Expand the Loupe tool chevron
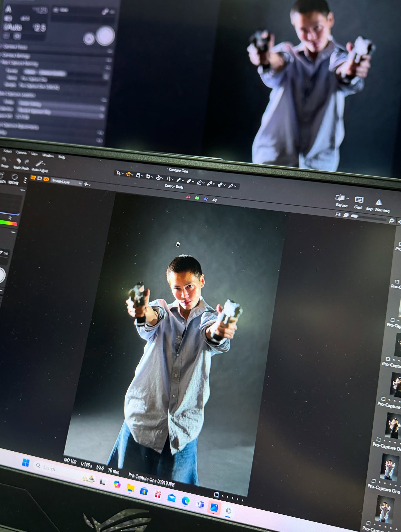 (142, 176)
